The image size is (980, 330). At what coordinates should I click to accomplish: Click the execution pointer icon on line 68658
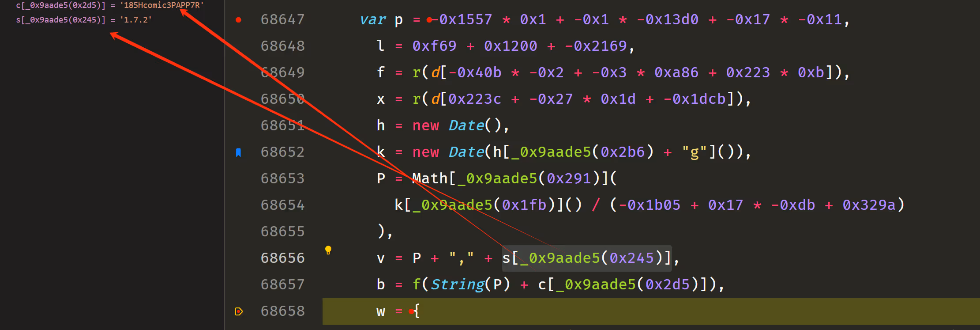(x=239, y=311)
